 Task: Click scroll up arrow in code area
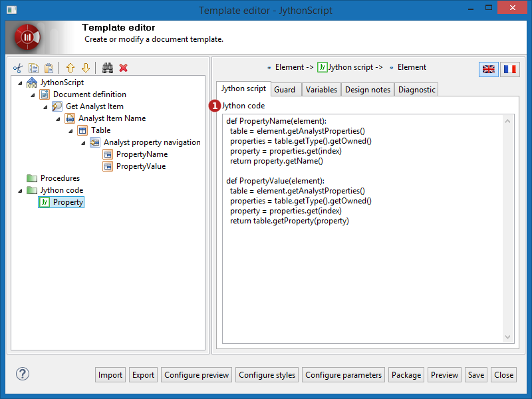coord(507,121)
